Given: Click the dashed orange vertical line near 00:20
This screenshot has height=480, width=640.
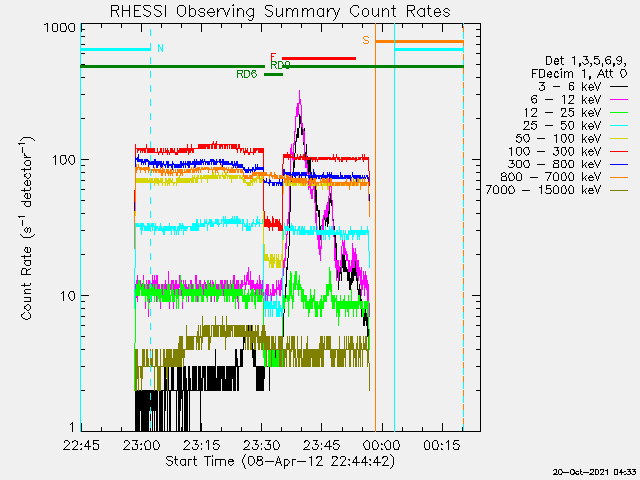Looking at the screenshot, I should [x=463, y=227].
